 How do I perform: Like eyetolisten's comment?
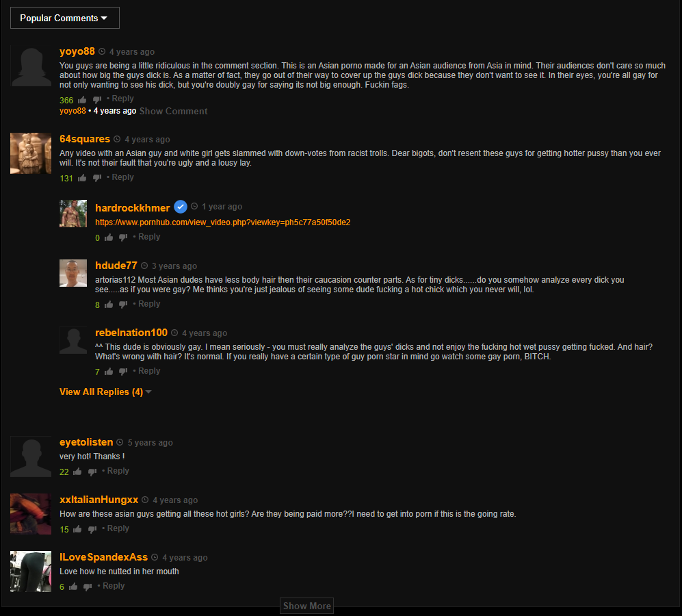coord(77,472)
